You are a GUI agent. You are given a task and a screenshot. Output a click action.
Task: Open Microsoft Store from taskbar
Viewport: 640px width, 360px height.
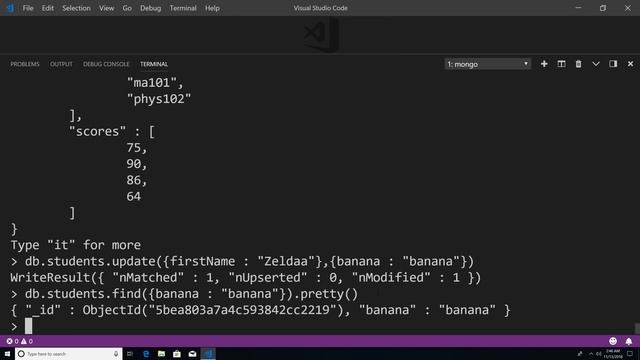point(177,354)
